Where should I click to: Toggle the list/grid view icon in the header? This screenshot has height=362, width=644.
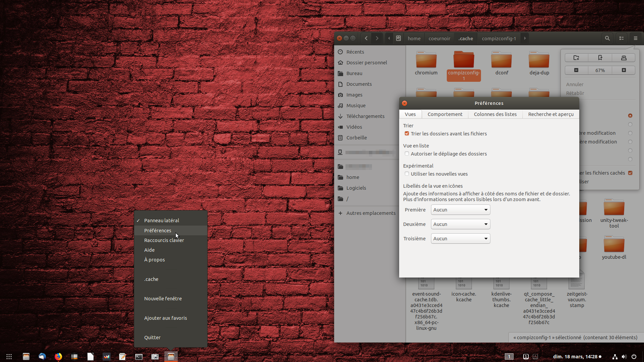click(622, 38)
